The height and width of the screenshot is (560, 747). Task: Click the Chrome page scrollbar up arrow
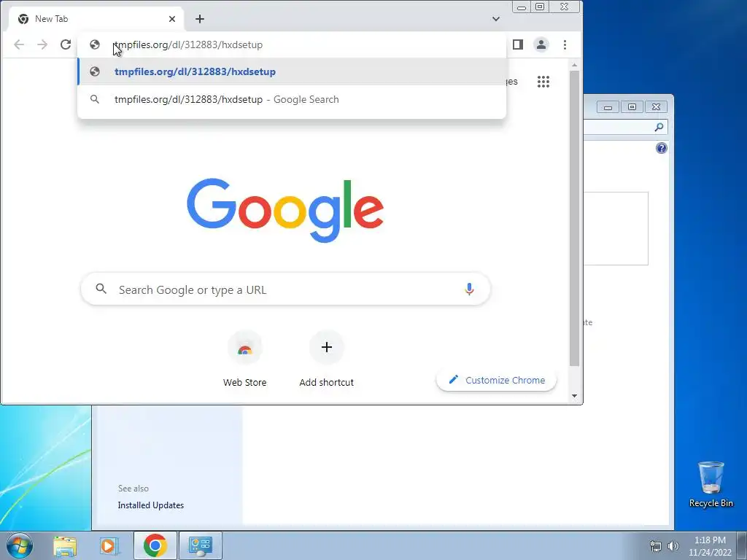pyautogui.click(x=575, y=65)
